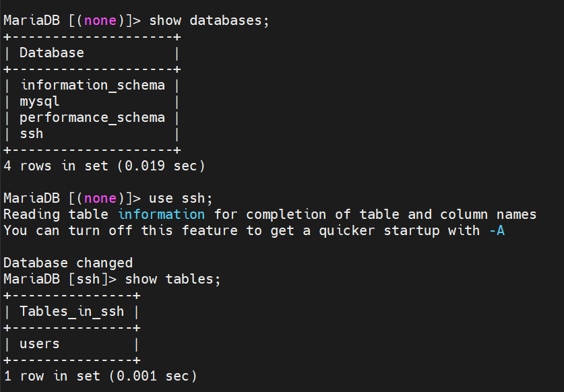Select the information_schema database row
564x392 pixels.
pyautogui.click(x=92, y=85)
